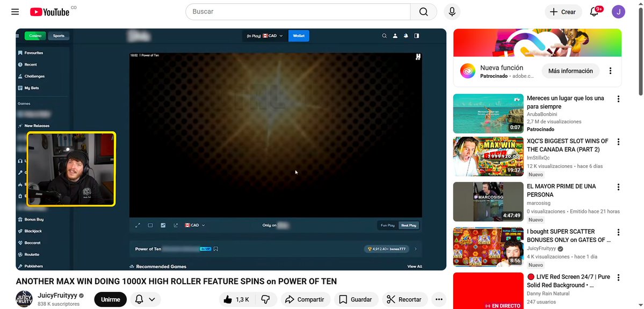Open CAD currency dropdown in video header
The width and height of the screenshot is (644, 309).
[265, 36]
